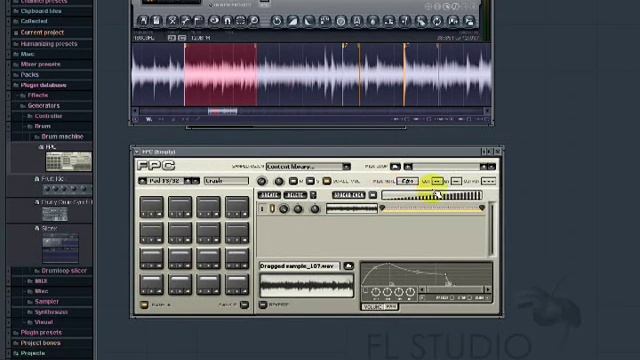Viewport: 640px width, 360px height.
Task: Open Edison's Zoom magnifier icon
Action: (253, 20)
